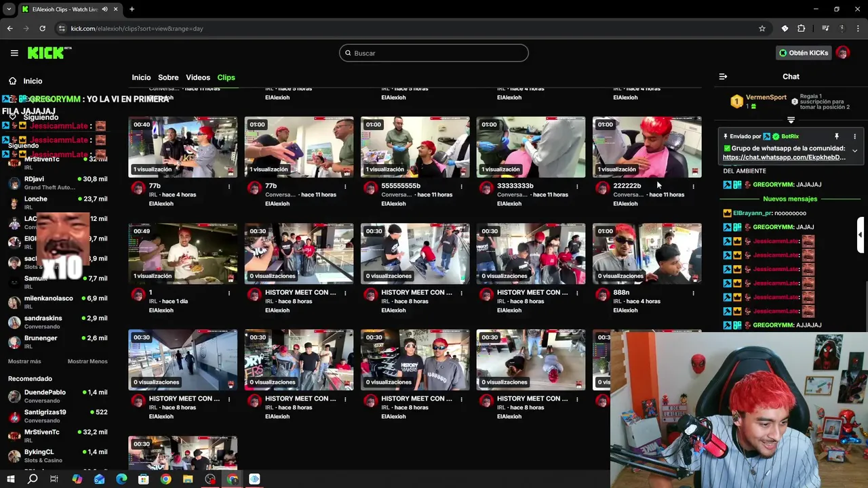Unpin the BotRix pinned message
The width and height of the screenshot is (868, 488).
837,136
